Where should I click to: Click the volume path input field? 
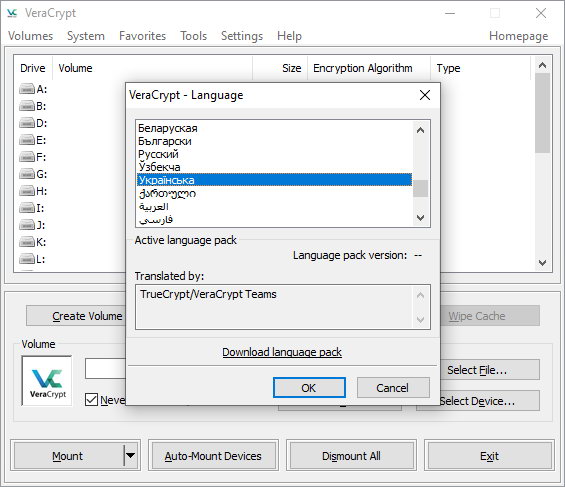106,368
